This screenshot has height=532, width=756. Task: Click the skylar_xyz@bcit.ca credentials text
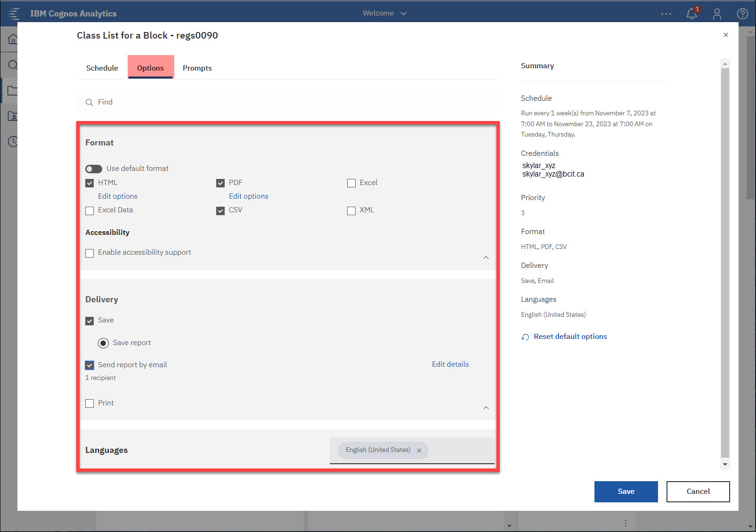(x=553, y=174)
